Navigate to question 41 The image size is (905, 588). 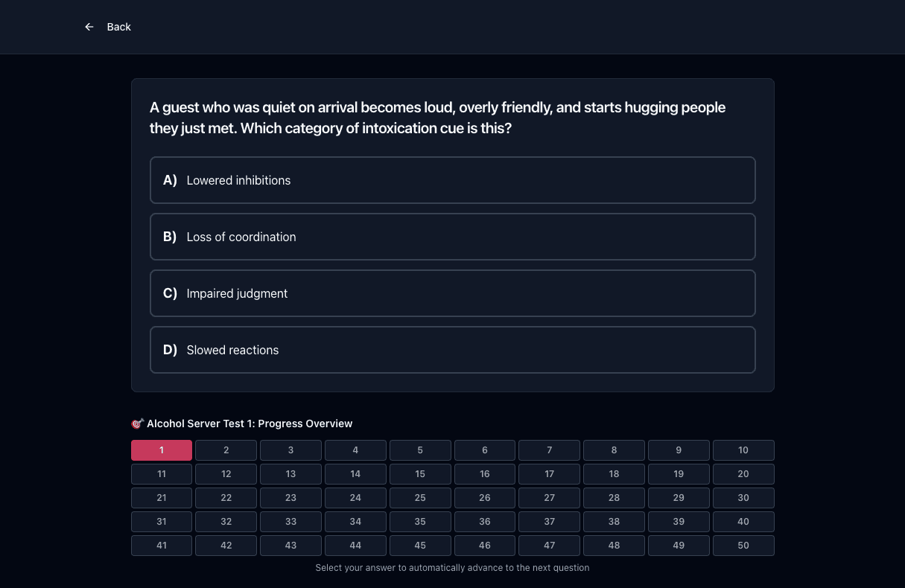pyautogui.click(x=162, y=546)
